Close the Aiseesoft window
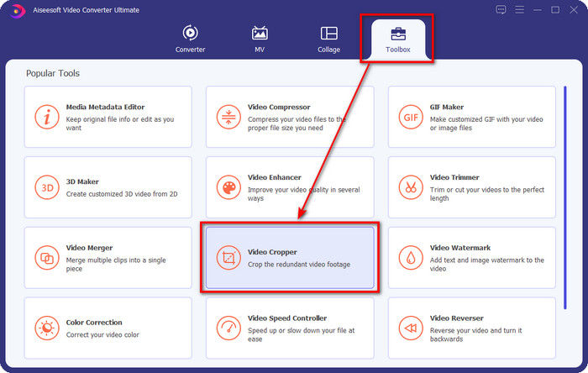The width and height of the screenshot is (588, 373). [574, 10]
